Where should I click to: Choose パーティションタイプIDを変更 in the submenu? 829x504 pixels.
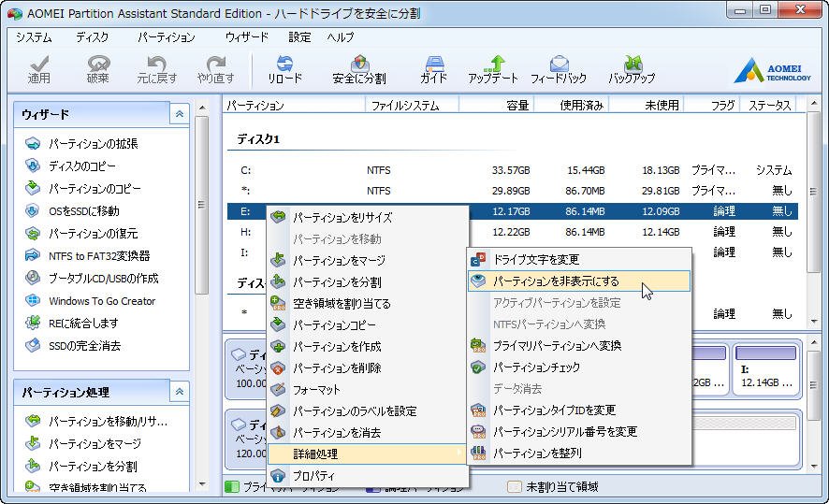coord(579,410)
